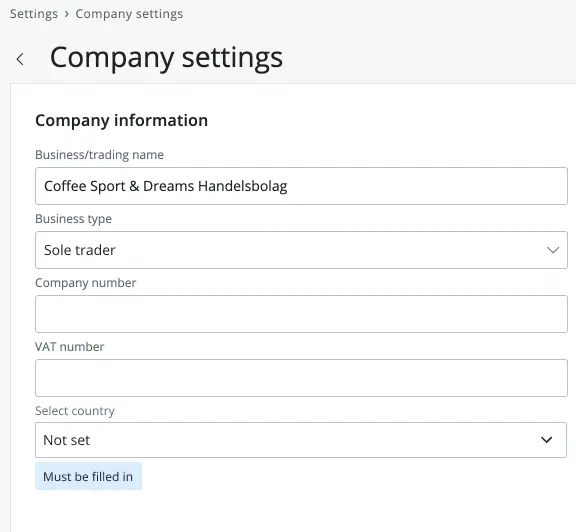Image resolution: width=576 pixels, height=532 pixels.
Task: Click the VAT number label
Action: click(70, 346)
